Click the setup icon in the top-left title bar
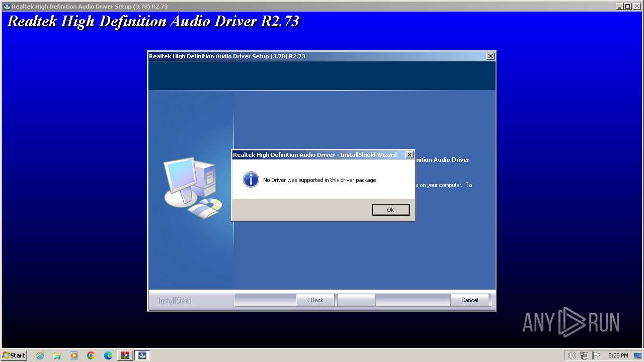The height and width of the screenshot is (362, 644). point(7,6)
